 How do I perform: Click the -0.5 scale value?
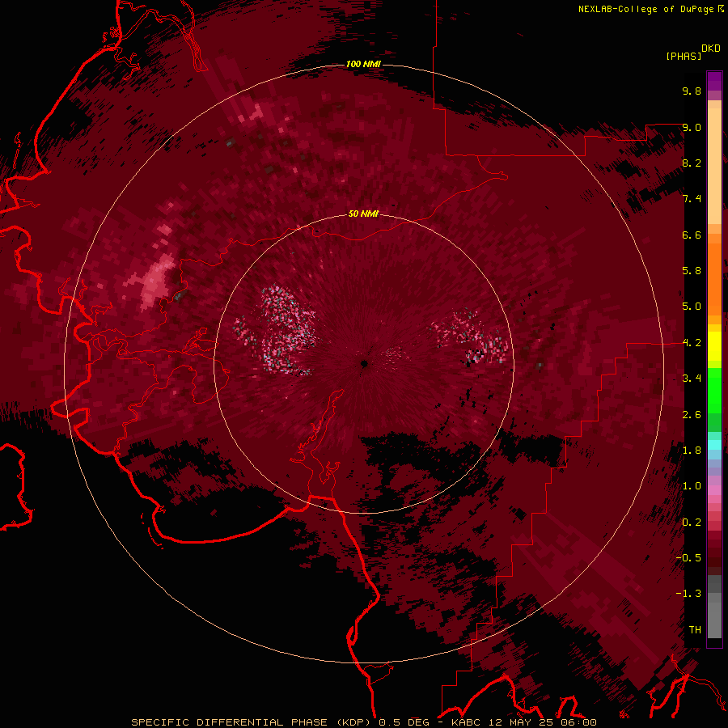pos(688,558)
